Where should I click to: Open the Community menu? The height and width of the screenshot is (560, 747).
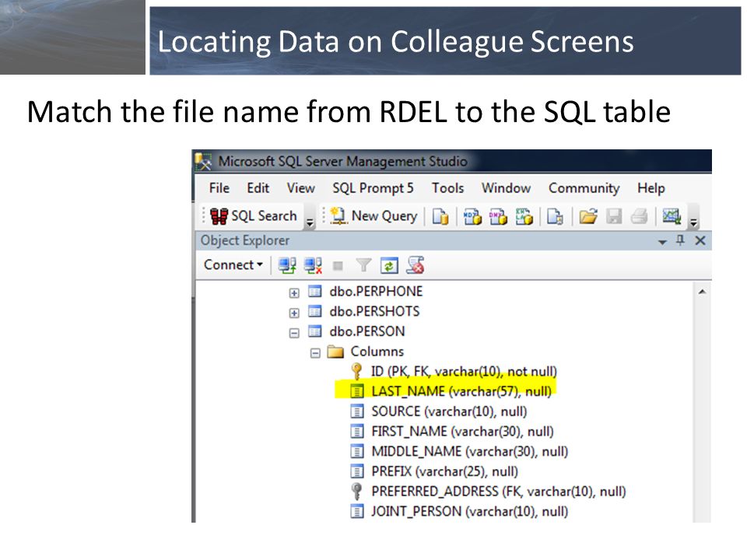(584, 188)
